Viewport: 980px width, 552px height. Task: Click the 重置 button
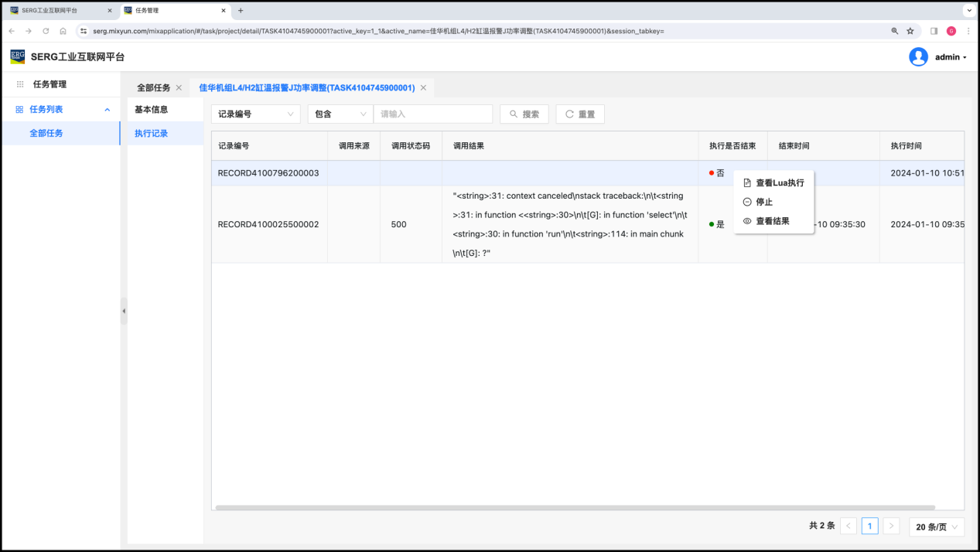pos(579,114)
